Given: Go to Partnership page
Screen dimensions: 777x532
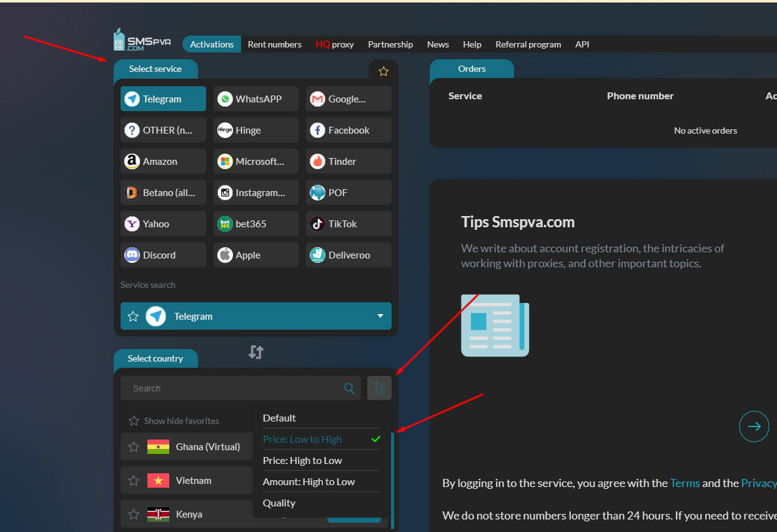Looking at the screenshot, I should [390, 44].
